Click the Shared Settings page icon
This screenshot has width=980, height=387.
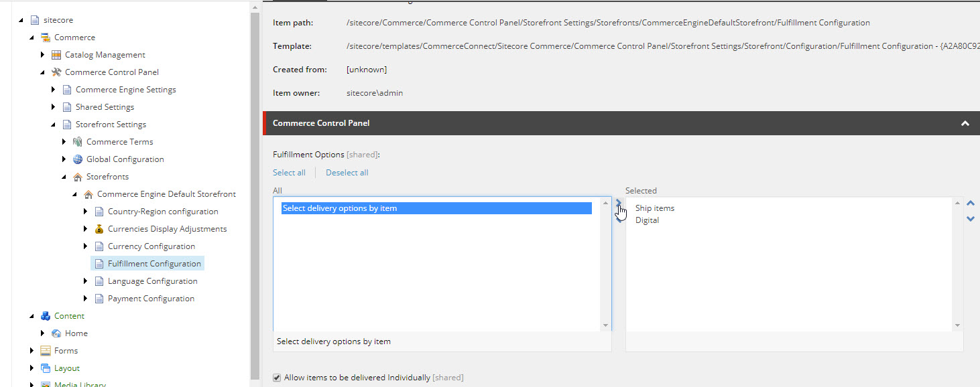point(67,107)
